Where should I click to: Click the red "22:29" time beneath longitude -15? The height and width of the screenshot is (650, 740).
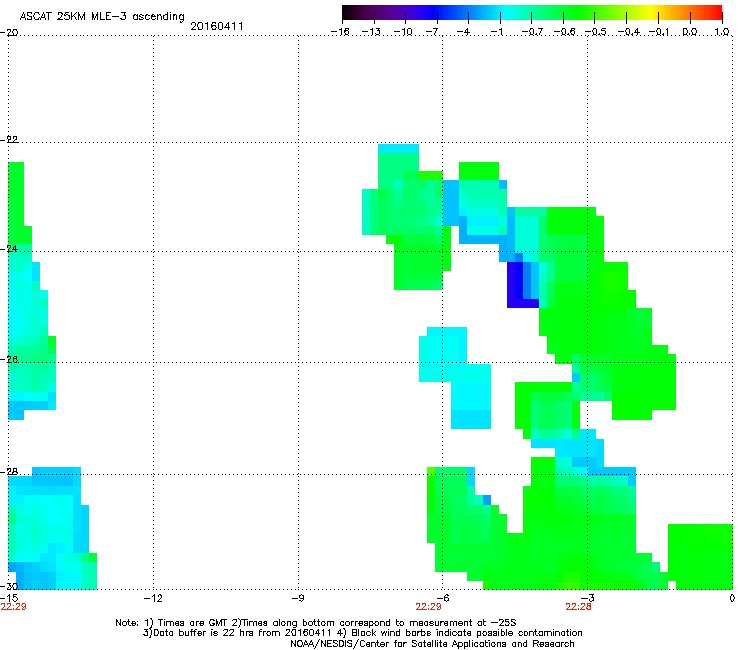coord(13,607)
